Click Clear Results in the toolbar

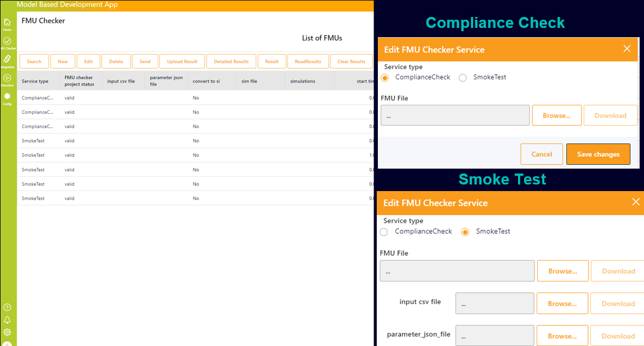coord(351,61)
